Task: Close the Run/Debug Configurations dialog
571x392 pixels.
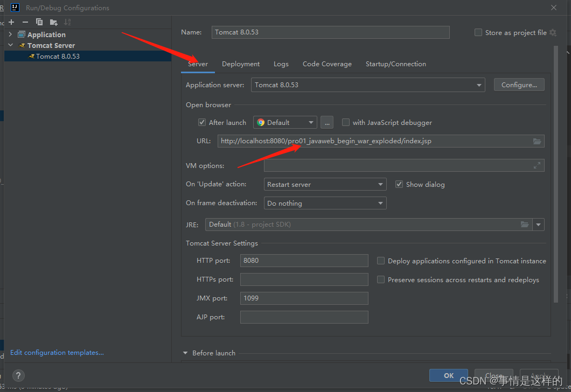Action: coord(554,8)
